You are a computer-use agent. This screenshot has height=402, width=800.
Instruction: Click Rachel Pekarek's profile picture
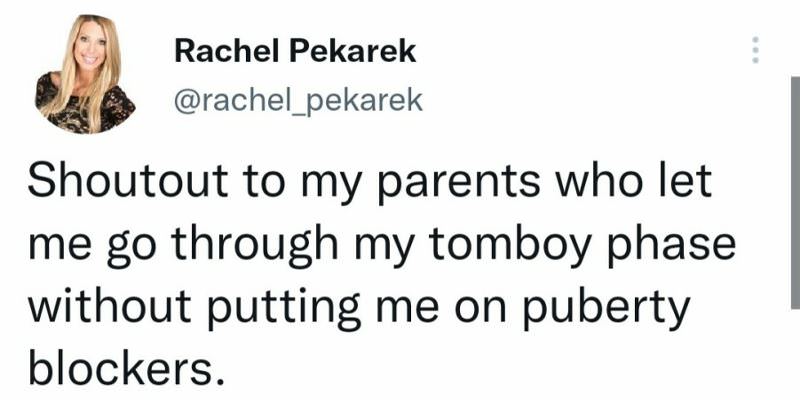point(85,75)
